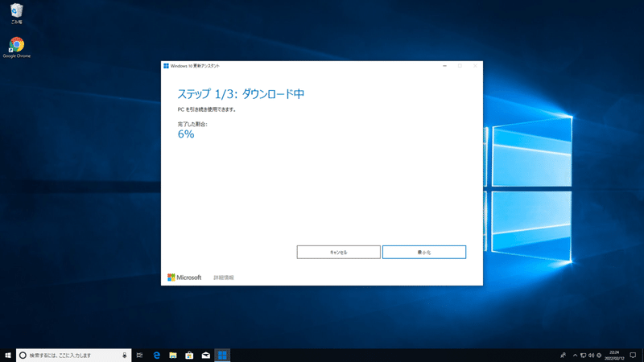
Task: Launch Microsoft Edge from the taskbar
Action: pyautogui.click(x=156, y=355)
